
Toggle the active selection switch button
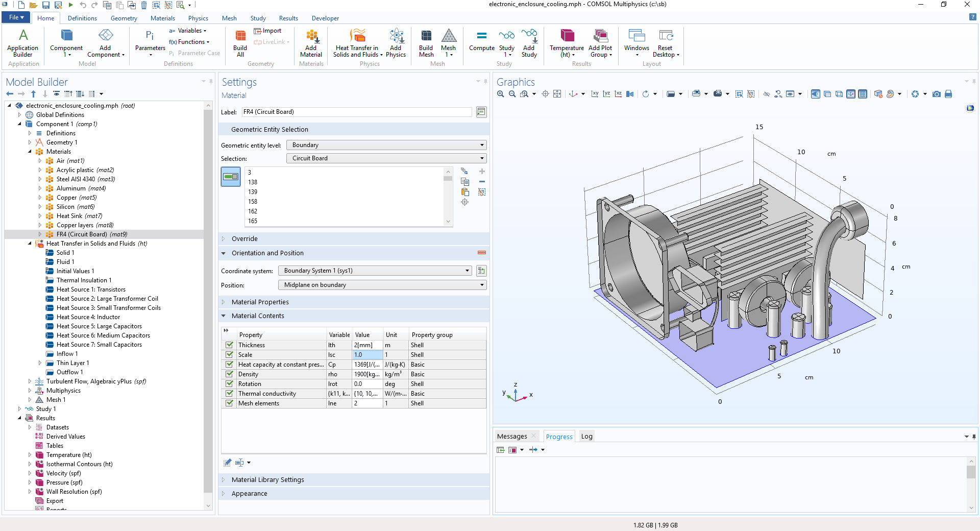[x=231, y=177]
